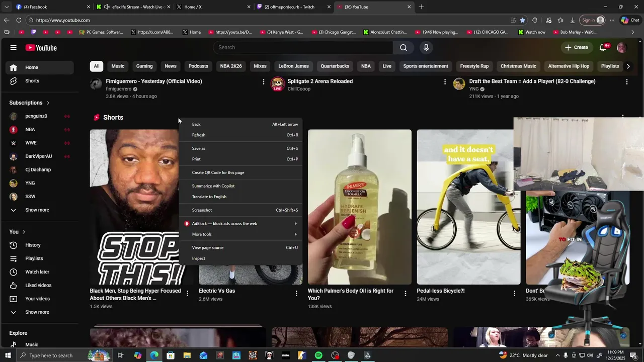Go back using browser back arrow

(6, 20)
